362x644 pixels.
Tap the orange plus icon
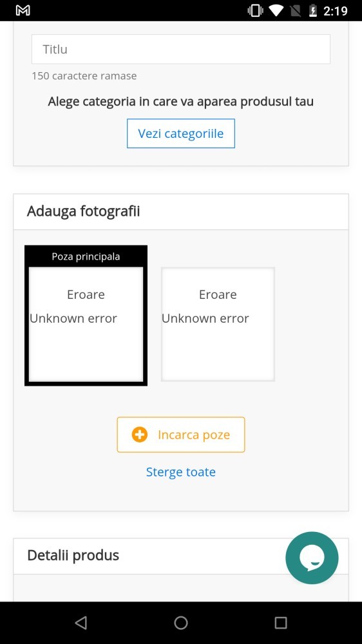[x=140, y=435]
